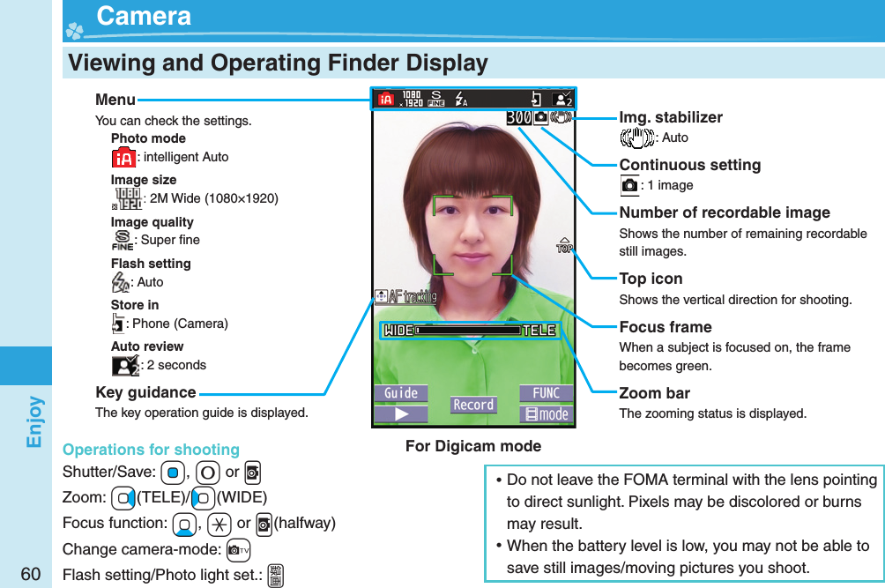The width and height of the screenshot is (885, 588).
Task: Click the asterisk key icon in Focus function row
Action: [x=219, y=524]
